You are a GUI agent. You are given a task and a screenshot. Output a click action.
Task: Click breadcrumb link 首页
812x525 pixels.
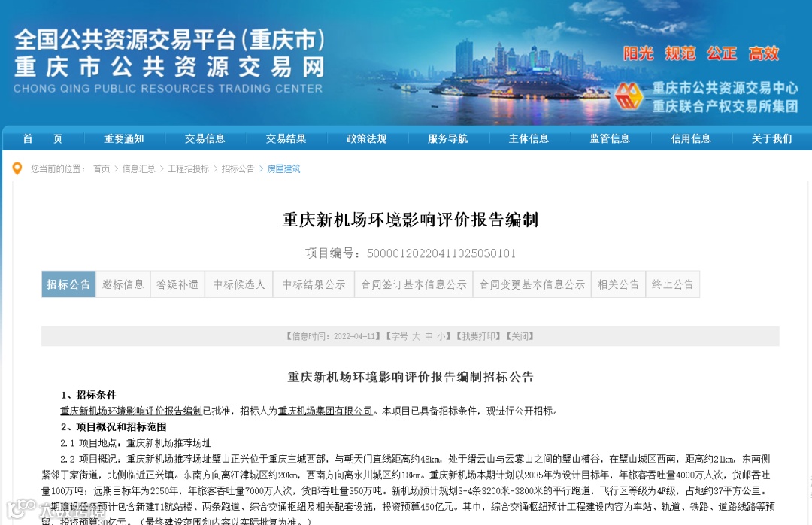click(x=101, y=169)
